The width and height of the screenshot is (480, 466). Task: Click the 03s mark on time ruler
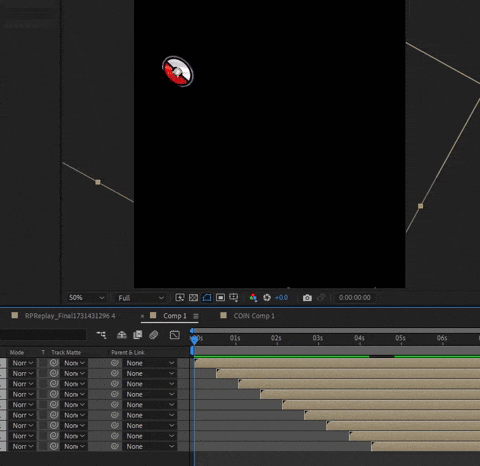318,338
